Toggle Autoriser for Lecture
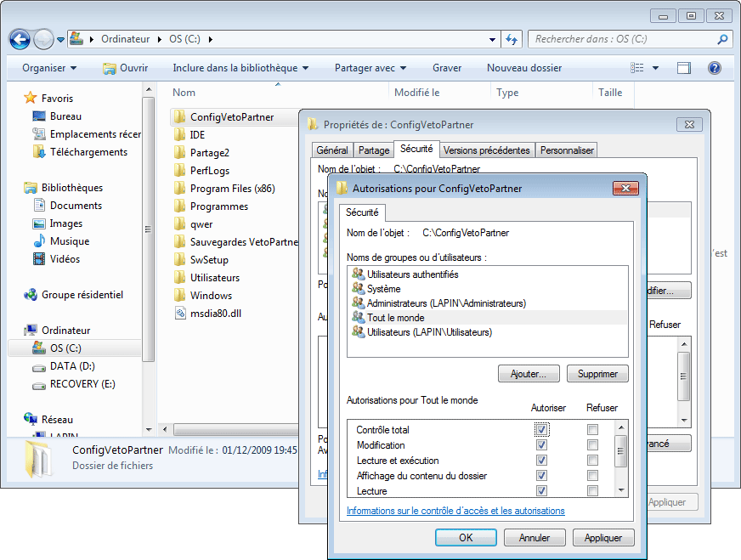The width and height of the screenshot is (741, 560). click(x=541, y=490)
